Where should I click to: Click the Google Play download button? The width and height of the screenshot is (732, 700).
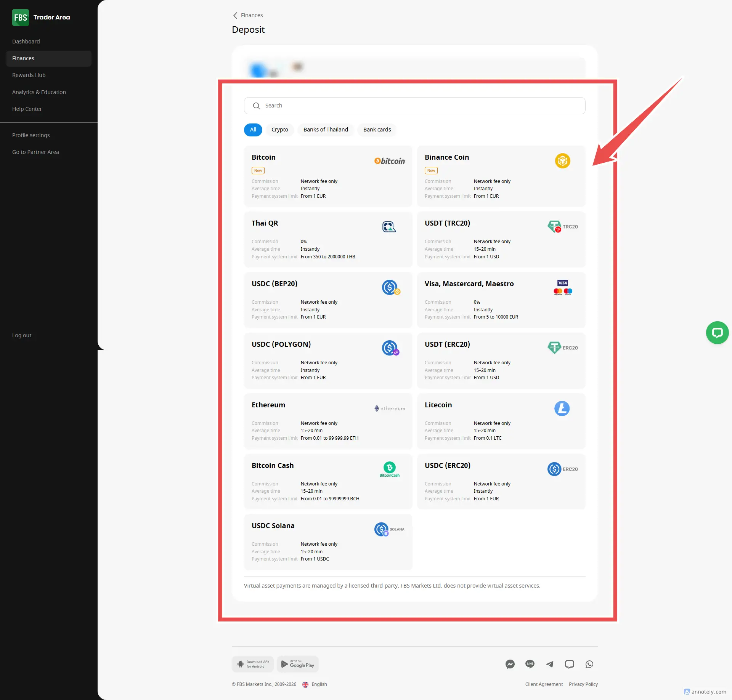298,664
